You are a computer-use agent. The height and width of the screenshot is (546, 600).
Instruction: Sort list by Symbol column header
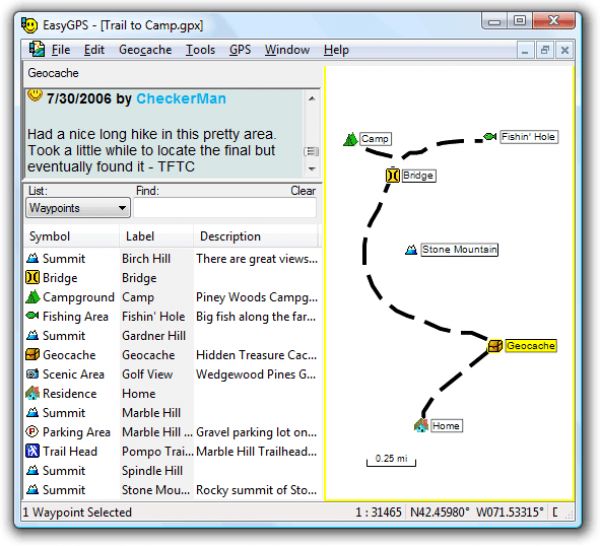click(x=70, y=237)
